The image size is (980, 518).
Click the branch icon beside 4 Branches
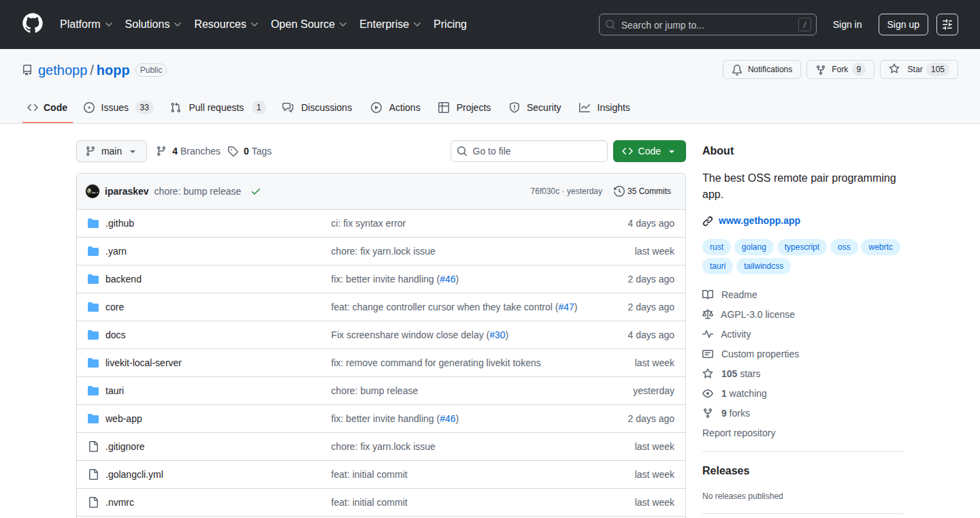(161, 151)
